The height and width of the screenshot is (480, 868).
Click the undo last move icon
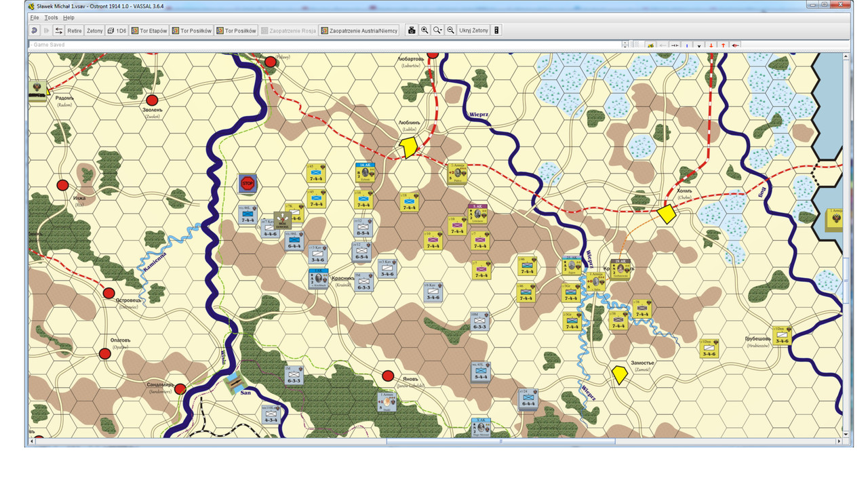pos(34,31)
